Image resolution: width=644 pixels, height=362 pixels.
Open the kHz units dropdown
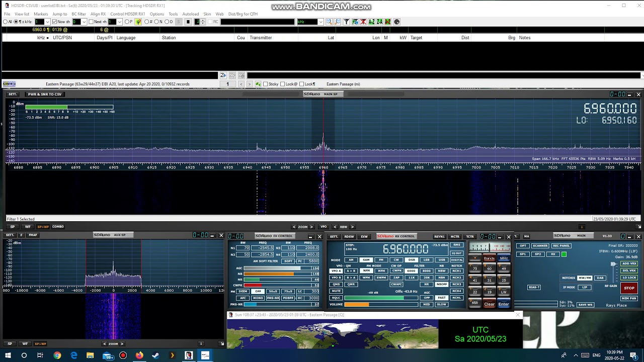[320, 22]
